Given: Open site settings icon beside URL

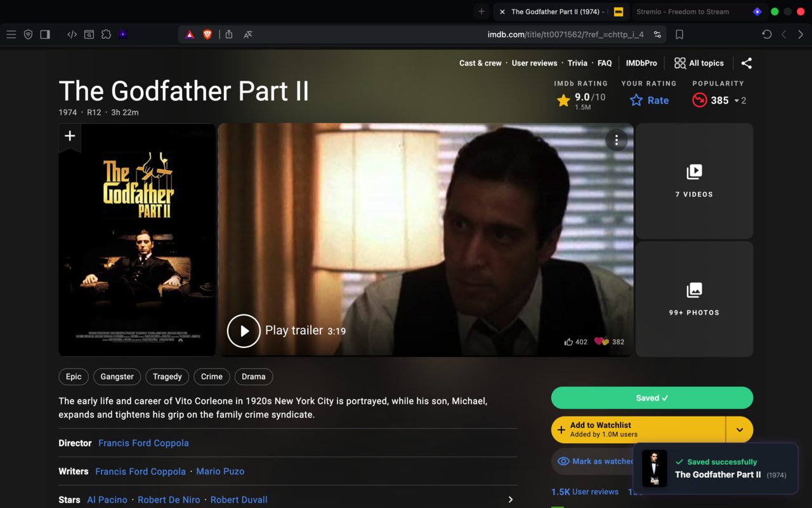Looking at the screenshot, I should coord(658,34).
